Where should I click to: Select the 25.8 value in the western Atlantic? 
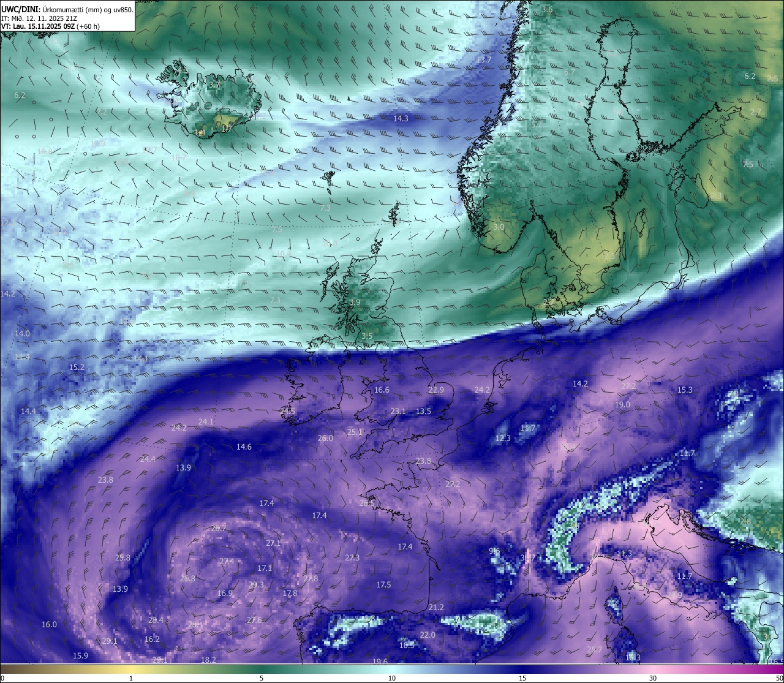[123, 557]
